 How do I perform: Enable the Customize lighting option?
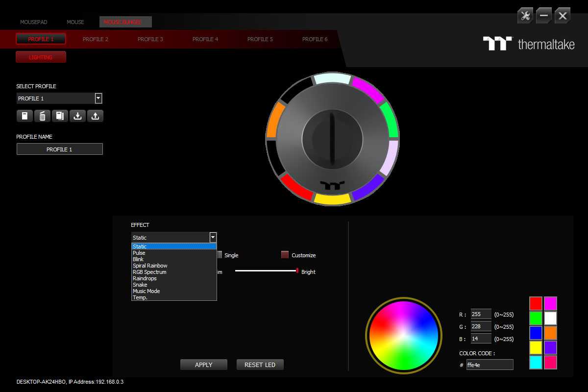pyautogui.click(x=285, y=255)
